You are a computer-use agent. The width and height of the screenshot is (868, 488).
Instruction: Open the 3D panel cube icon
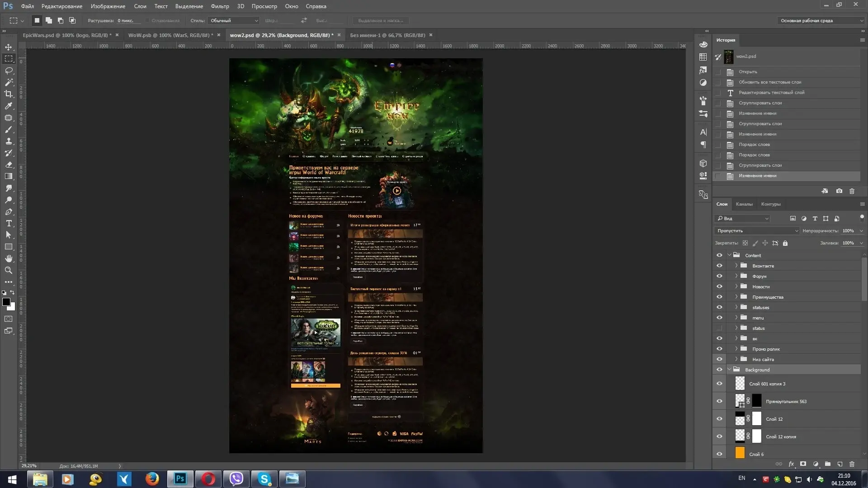(x=703, y=164)
